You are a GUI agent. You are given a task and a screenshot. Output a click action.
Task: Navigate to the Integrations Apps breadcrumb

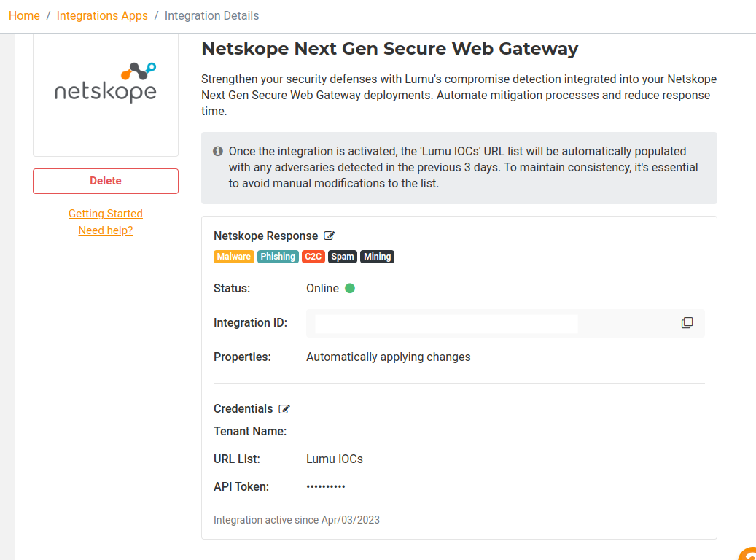[102, 15]
